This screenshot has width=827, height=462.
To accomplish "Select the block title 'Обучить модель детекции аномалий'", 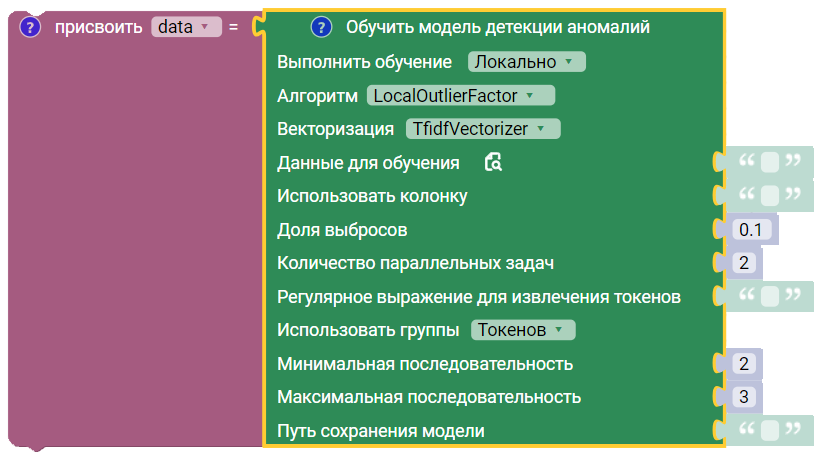I will tap(497, 27).
